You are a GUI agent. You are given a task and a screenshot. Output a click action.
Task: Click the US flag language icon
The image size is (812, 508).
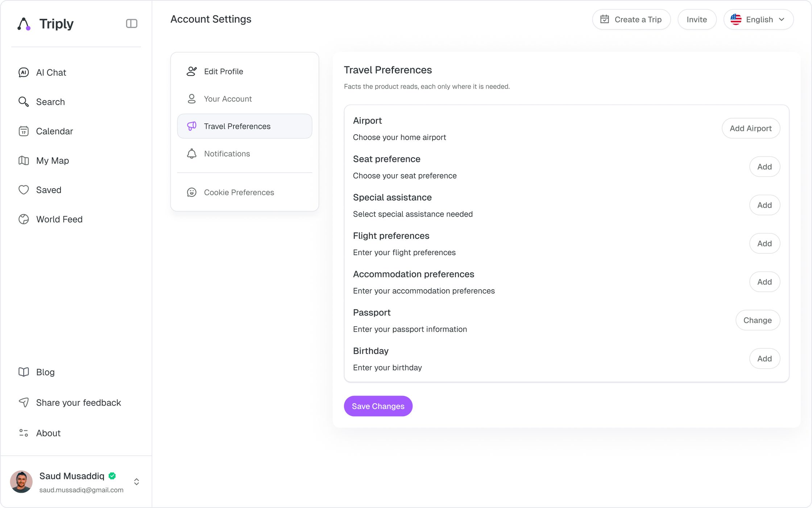click(736, 19)
